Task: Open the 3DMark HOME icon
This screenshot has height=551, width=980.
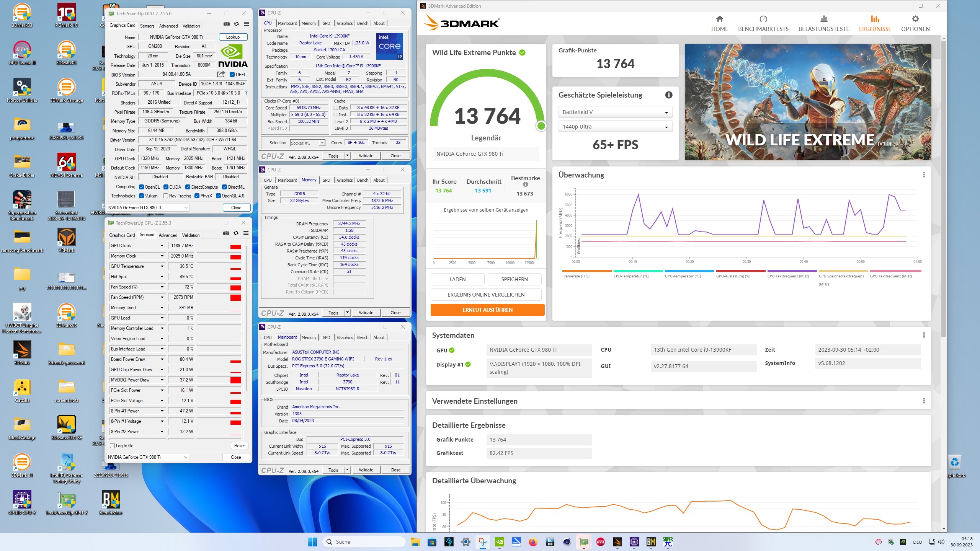Action: click(x=720, y=19)
